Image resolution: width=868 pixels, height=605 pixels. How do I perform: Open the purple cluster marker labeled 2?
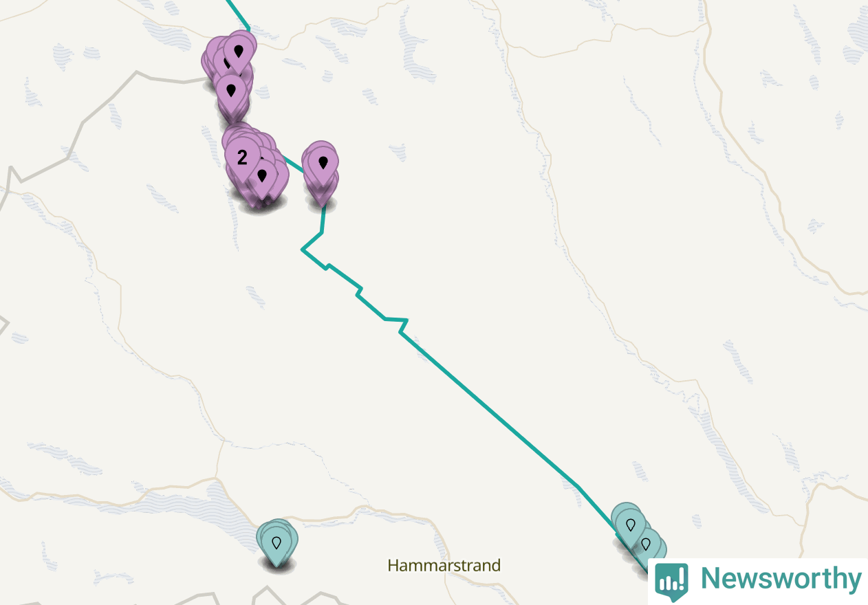[x=242, y=157]
